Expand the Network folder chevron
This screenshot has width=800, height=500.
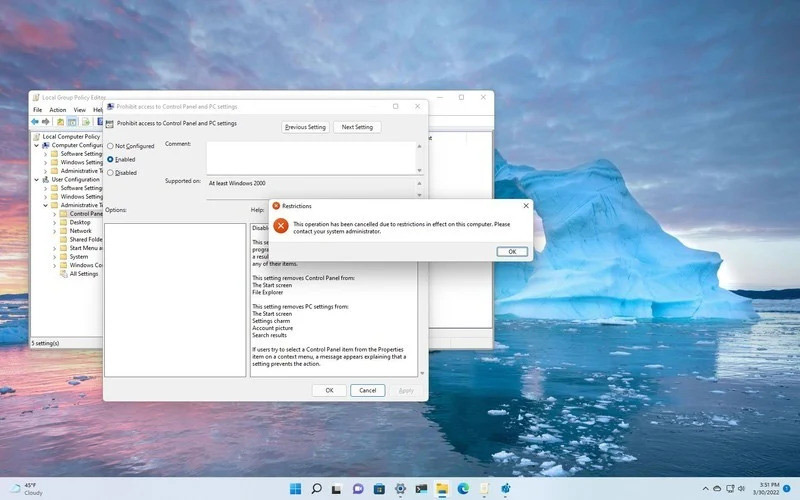point(55,231)
